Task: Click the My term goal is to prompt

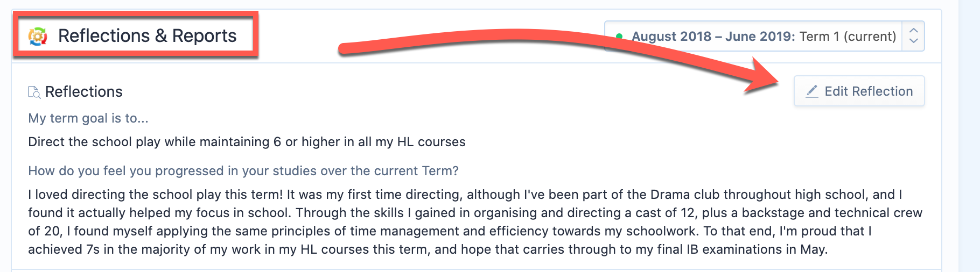Action: (x=88, y=118)
